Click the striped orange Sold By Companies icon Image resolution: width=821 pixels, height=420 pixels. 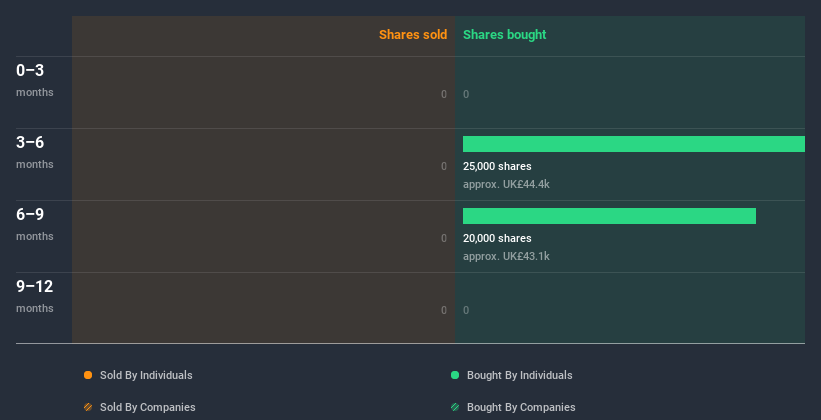(x=88, y=407)
